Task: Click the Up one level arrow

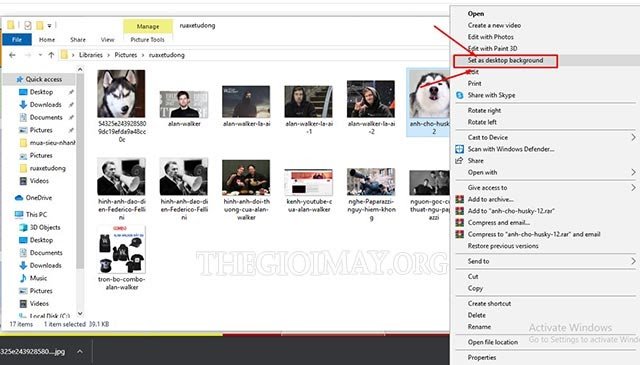Action: point(51,55)
